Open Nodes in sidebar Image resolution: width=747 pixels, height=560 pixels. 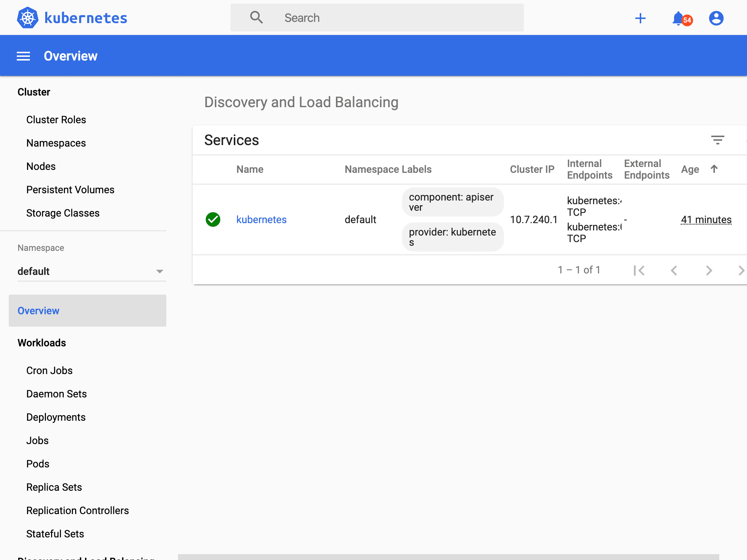(x=41, y=166)
